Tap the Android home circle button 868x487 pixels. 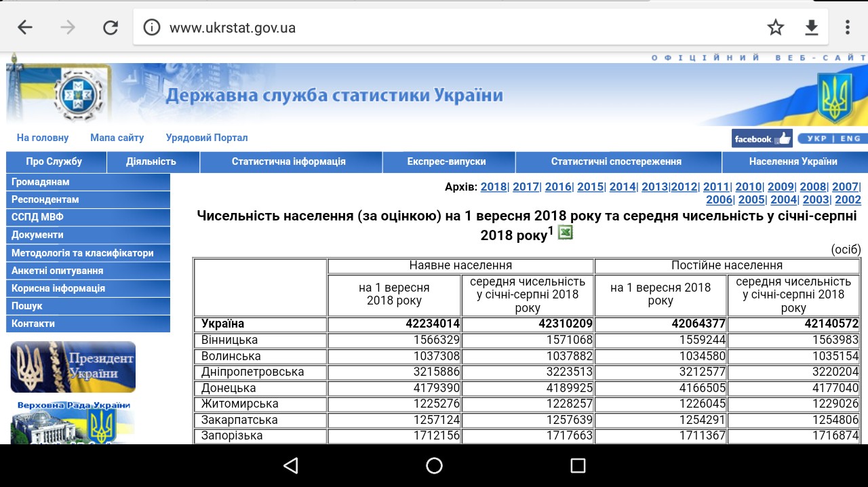434,465
